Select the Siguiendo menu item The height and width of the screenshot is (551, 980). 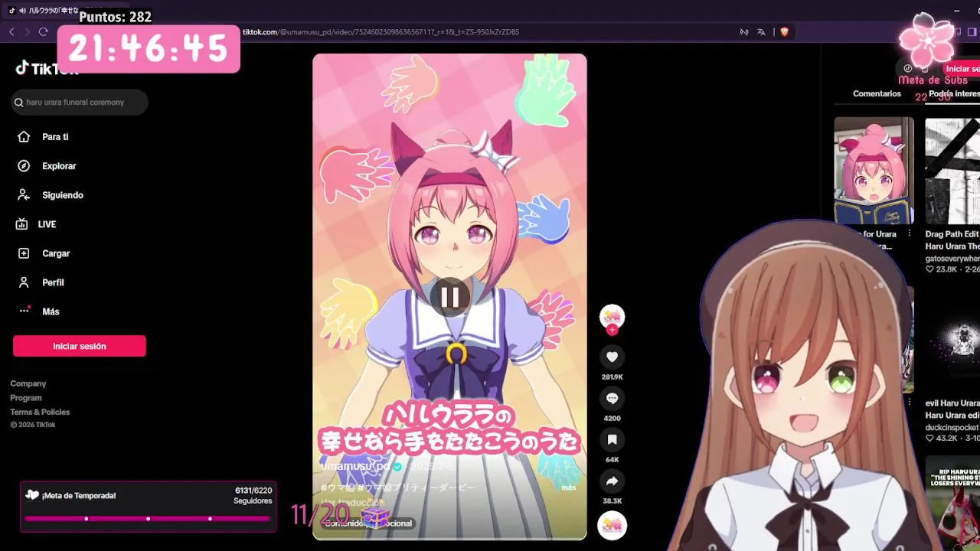(x=63, y=195)
